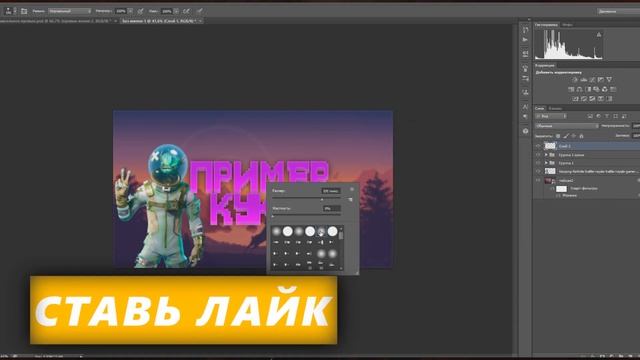Expand the first group folder layer

pyautogui.click(x=546, y=155)
